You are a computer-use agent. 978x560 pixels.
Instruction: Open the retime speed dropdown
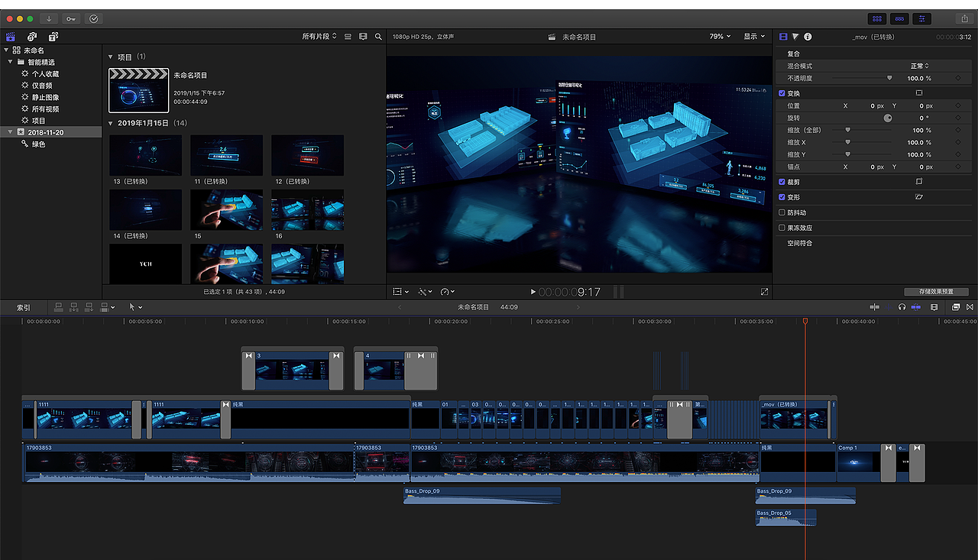(448, 292)
